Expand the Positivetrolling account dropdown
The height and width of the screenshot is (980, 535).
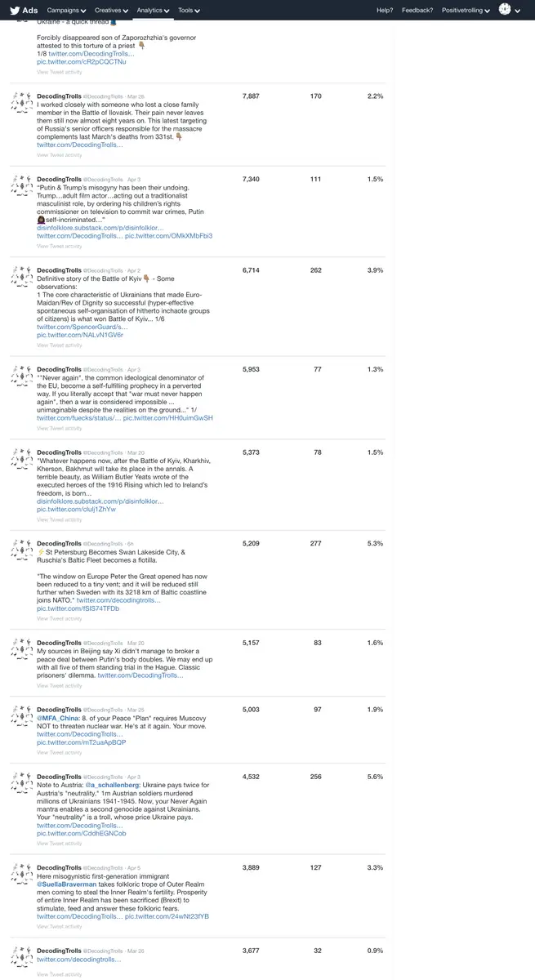click(466, 11)
